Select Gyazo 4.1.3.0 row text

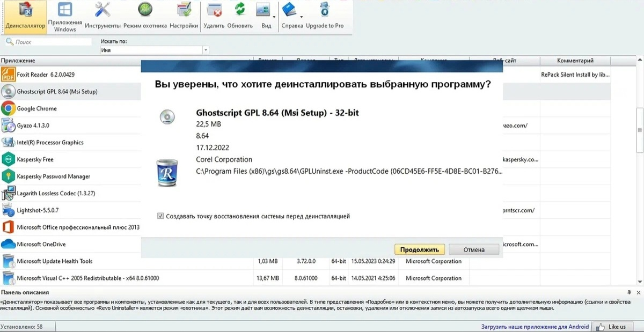coord(33,126)
